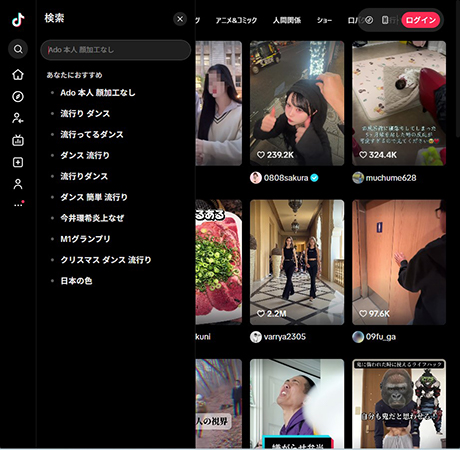
Task: Click the 324.4K likes heart icon
Action: (363, 155)
